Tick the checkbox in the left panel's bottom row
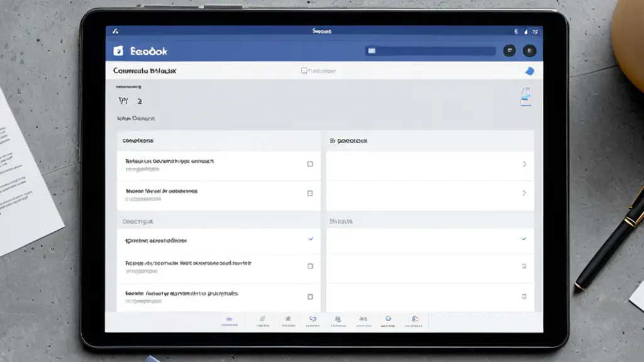Image resolution: width=644 pixels, height=362 pixels. coord(310,297)
